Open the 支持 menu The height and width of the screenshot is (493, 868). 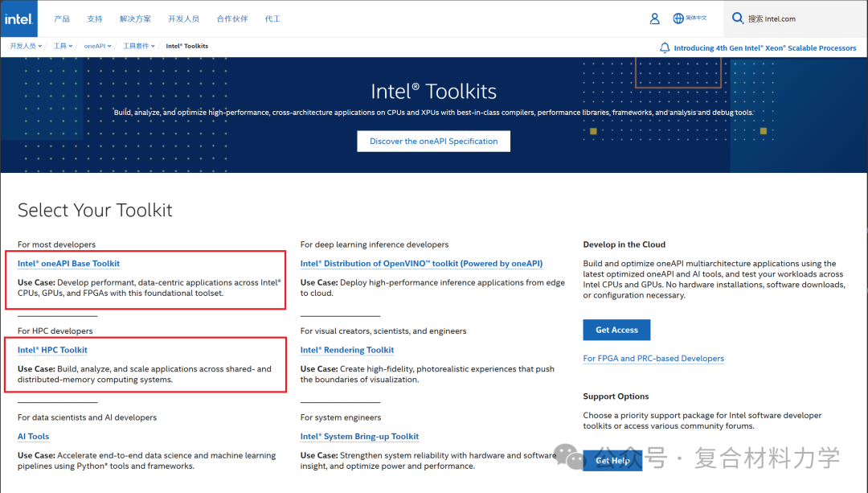coord(95,18)
